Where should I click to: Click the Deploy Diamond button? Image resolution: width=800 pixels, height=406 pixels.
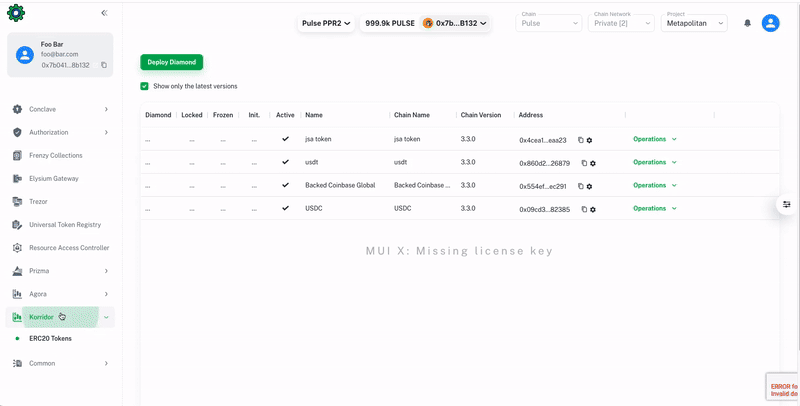coord(171,62)
